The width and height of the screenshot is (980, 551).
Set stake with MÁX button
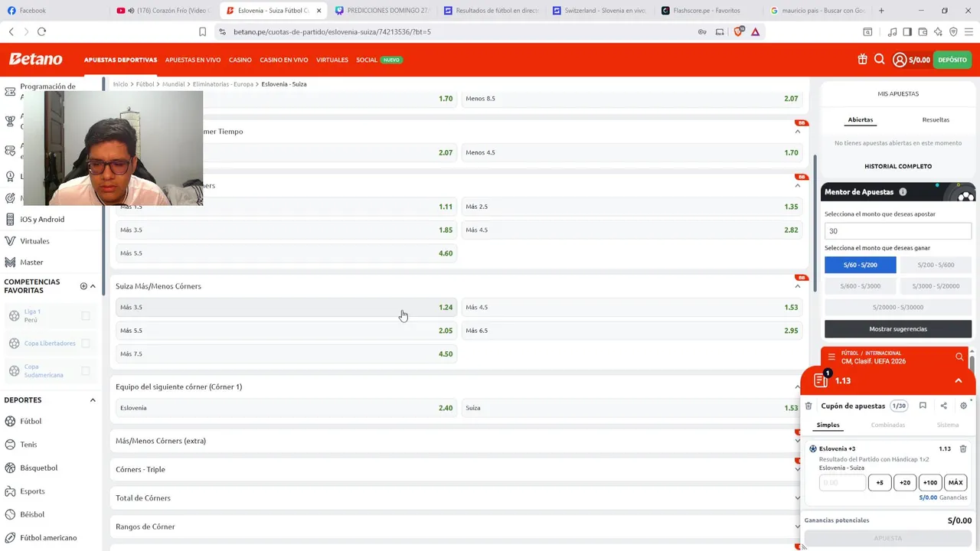(x=955, y=483)
